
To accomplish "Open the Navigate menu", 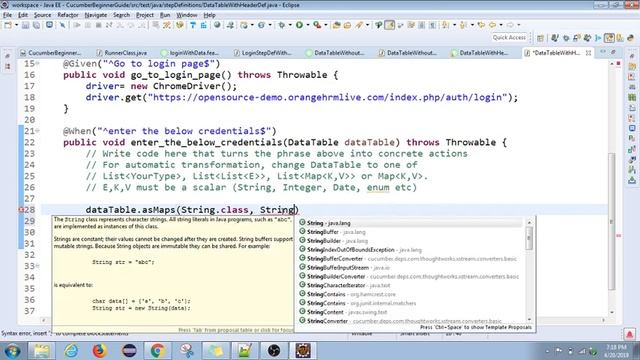I will click(x=96, y=15).
